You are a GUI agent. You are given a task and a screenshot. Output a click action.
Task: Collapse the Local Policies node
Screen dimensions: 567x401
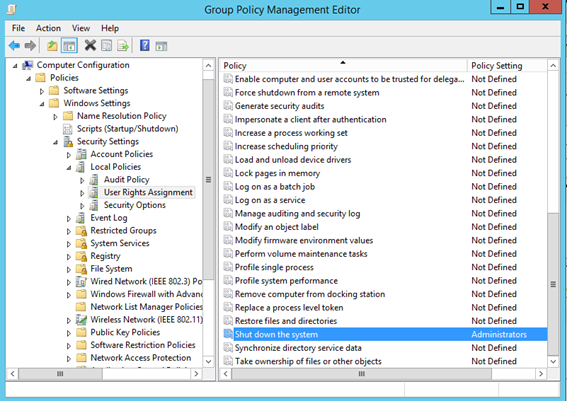click(x=69, y=168)
